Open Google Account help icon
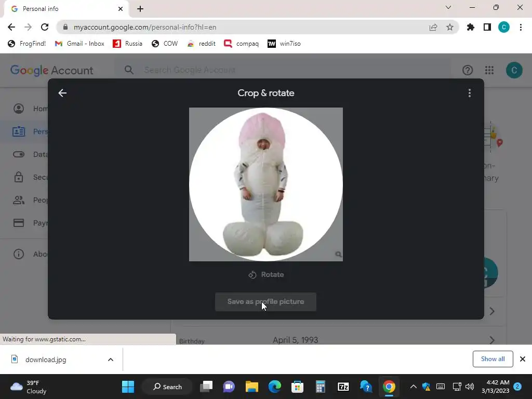 468,70
